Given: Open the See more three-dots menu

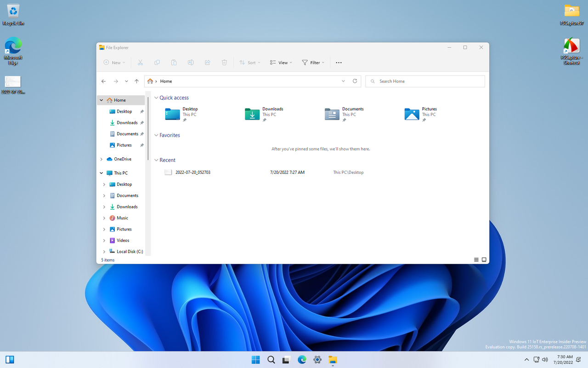Looking at the screenshot, I should pyautogui.click(x=339, y=63).
